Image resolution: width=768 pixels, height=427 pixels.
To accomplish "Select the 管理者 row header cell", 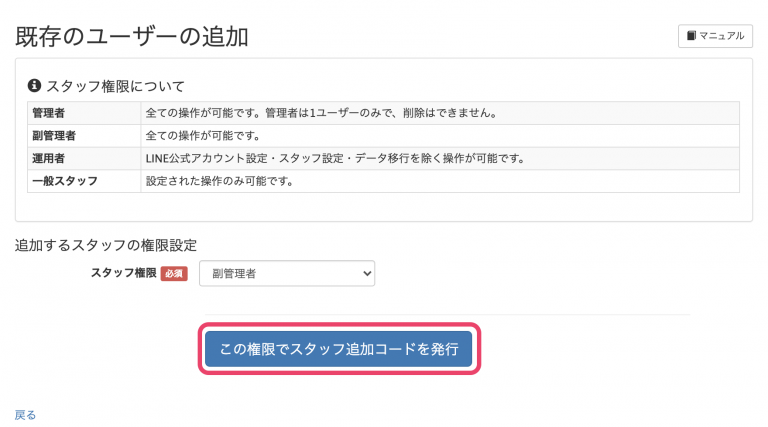I will pos(84,113).
